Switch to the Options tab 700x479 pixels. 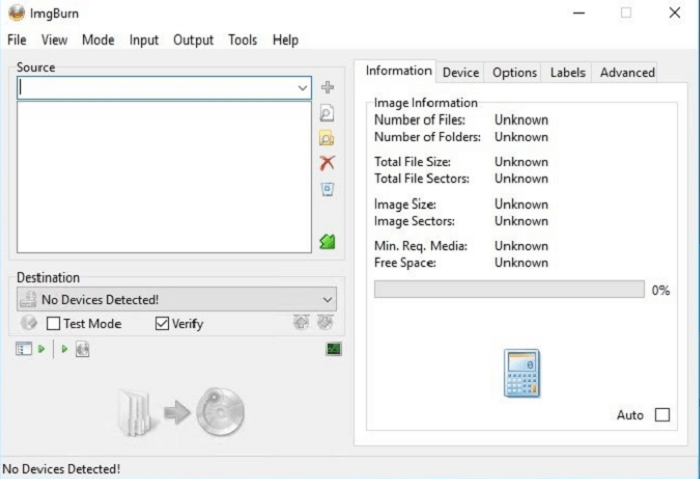point(514,72)
